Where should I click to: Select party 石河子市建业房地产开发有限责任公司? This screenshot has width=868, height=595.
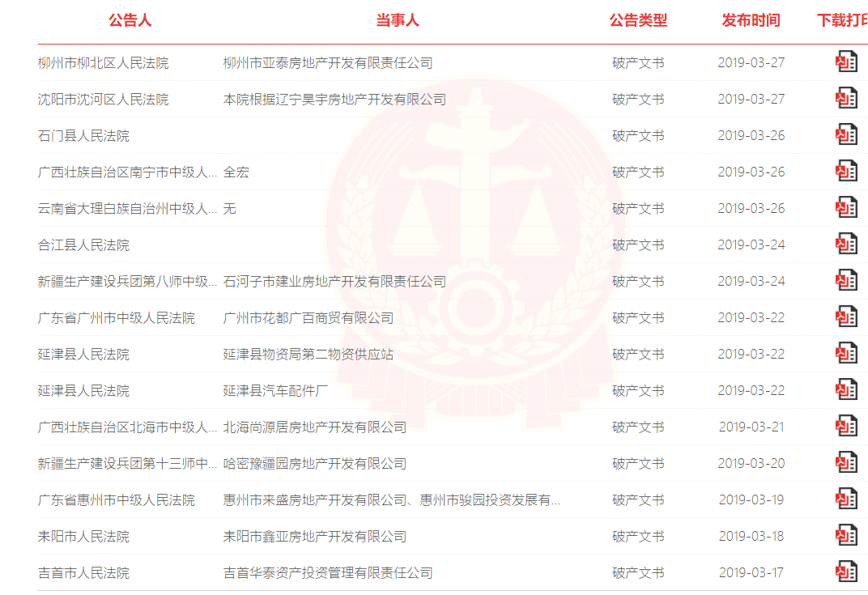click(x=334, y=282)
